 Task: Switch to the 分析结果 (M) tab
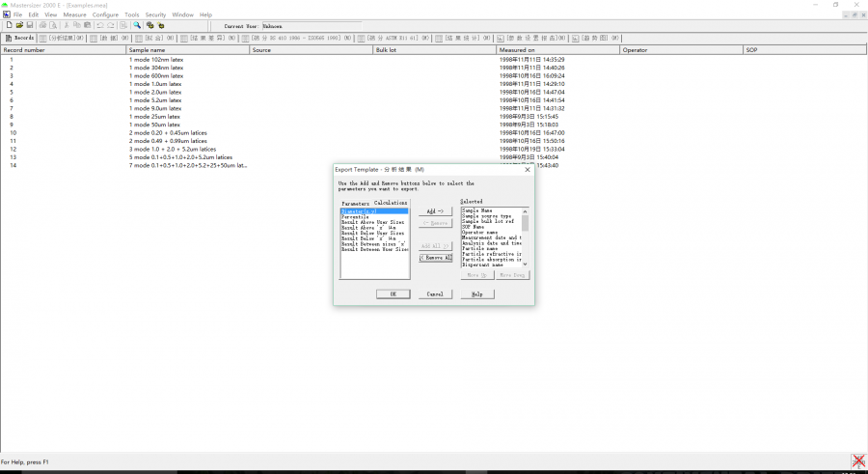pos(62,39)
